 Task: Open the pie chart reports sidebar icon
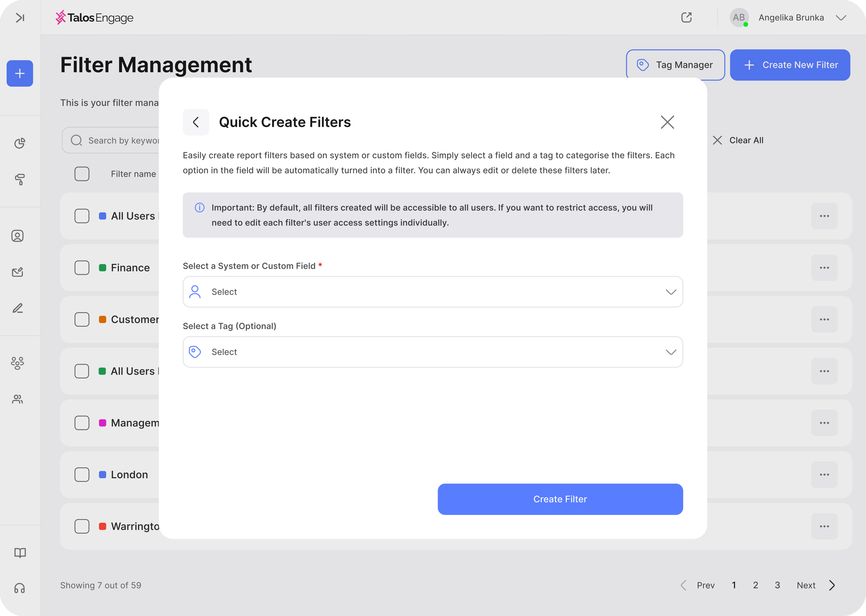tap(20, 143)
